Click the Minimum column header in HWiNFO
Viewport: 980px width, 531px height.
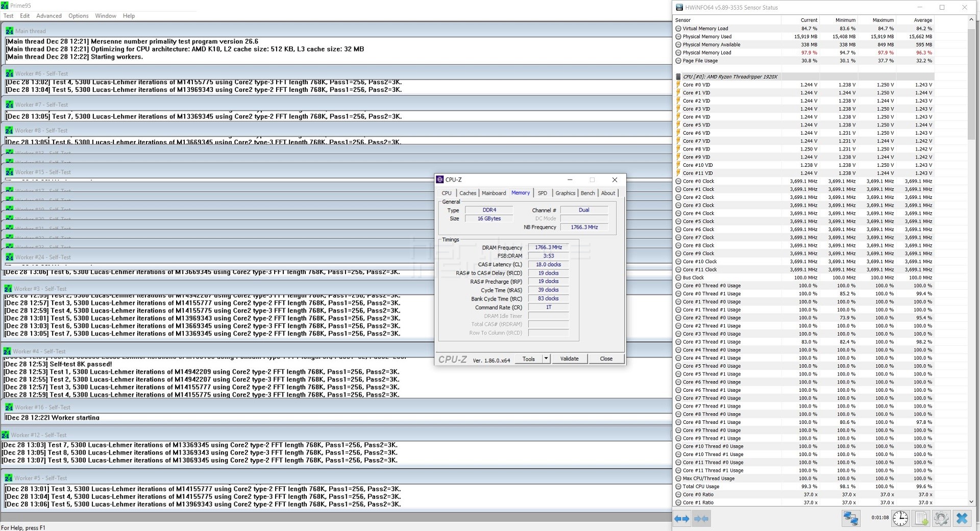pyautogui.click(x=839, y=20)
